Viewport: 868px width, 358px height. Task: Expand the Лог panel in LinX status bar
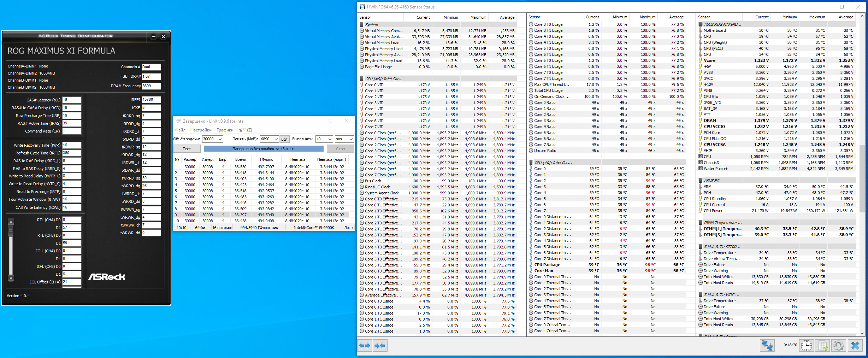point(349,228)
